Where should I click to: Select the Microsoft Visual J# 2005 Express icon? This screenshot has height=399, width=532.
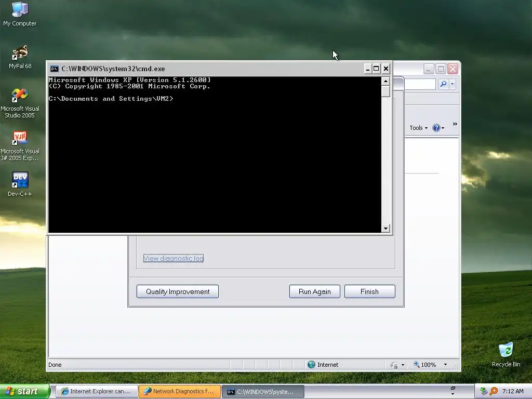tap(20, 145)
